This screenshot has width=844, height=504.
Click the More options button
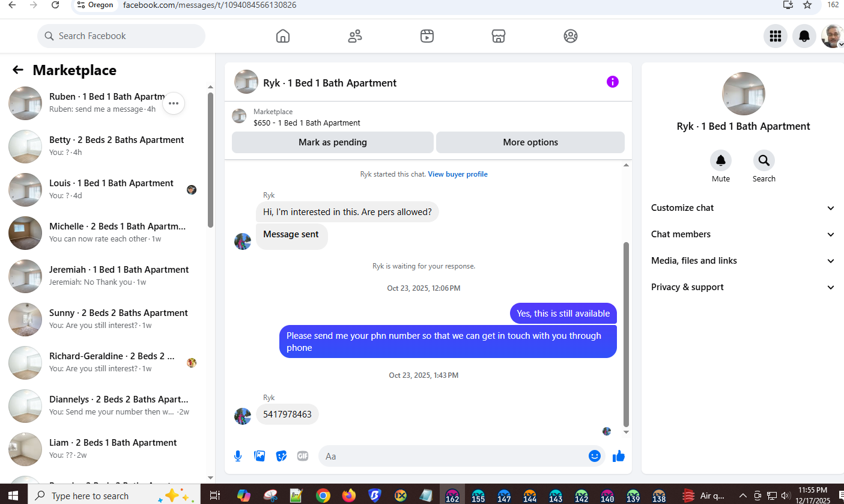(530, 142)
